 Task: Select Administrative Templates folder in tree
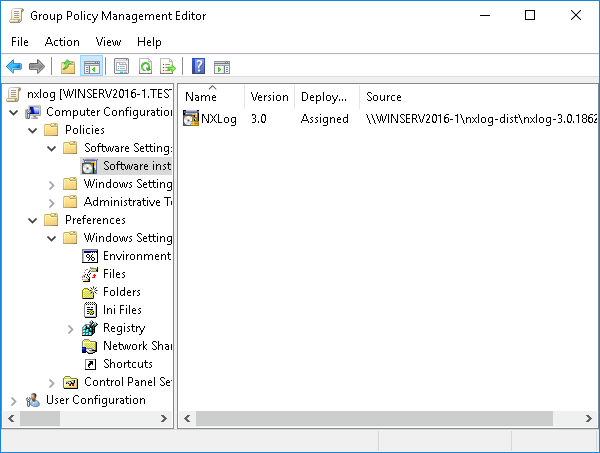127,202
